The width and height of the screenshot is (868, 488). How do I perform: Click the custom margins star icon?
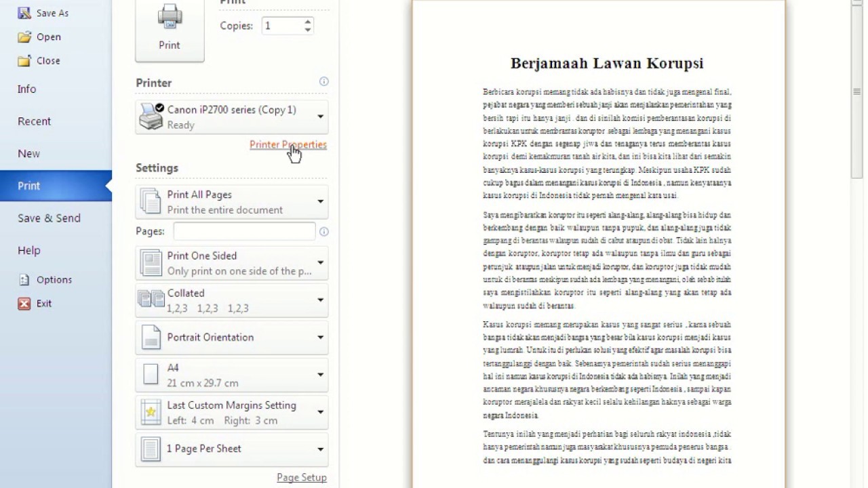(151, 412)
